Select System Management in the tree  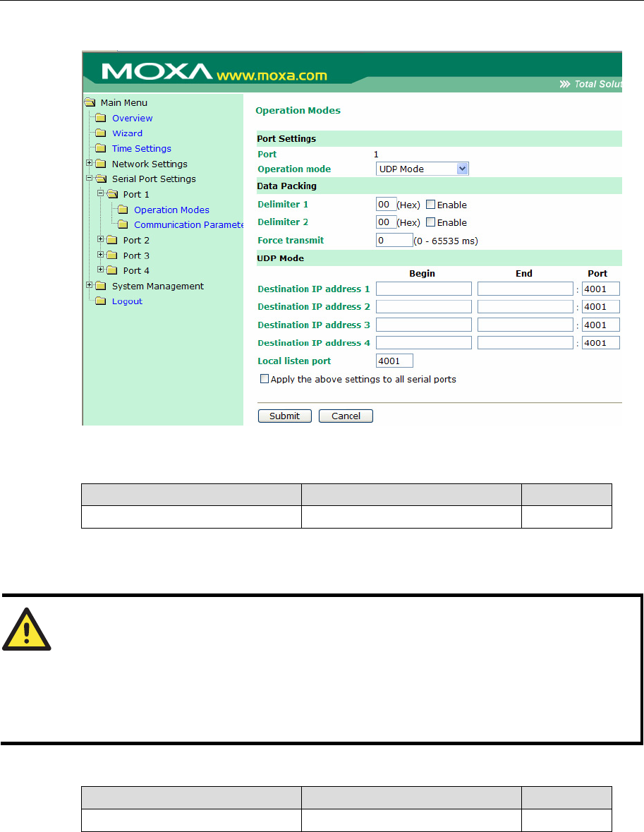[x=157, y=286]
